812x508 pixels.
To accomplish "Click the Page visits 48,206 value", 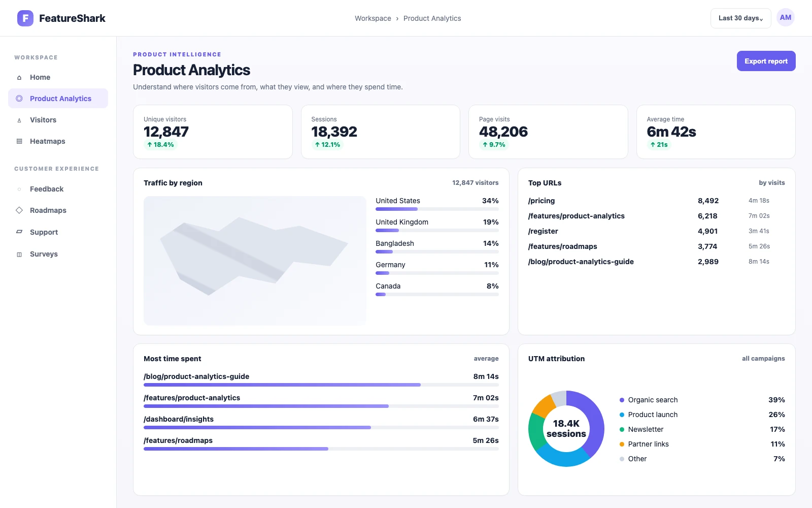I will 503,132.
